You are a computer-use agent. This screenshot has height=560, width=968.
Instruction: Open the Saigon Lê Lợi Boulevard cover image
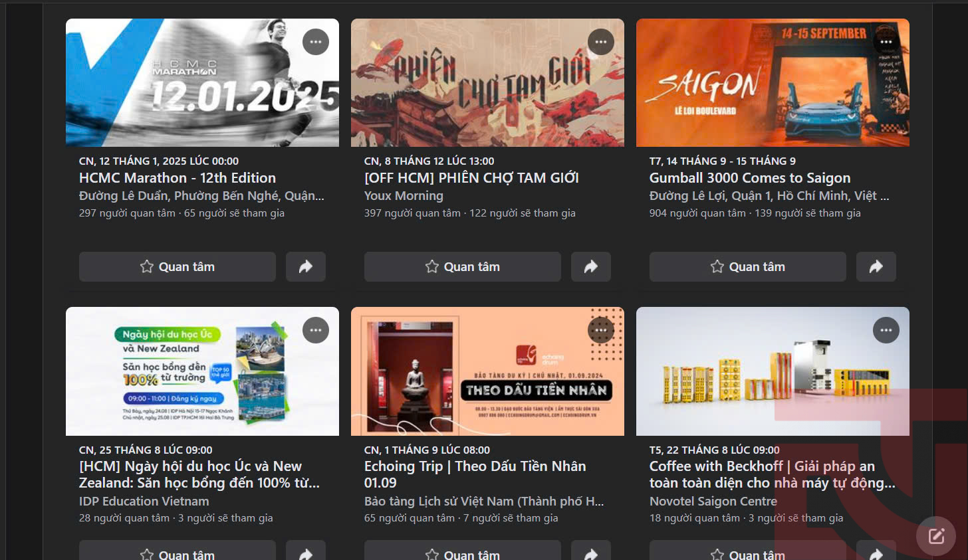pyautogui.click(x=773, y=82)
